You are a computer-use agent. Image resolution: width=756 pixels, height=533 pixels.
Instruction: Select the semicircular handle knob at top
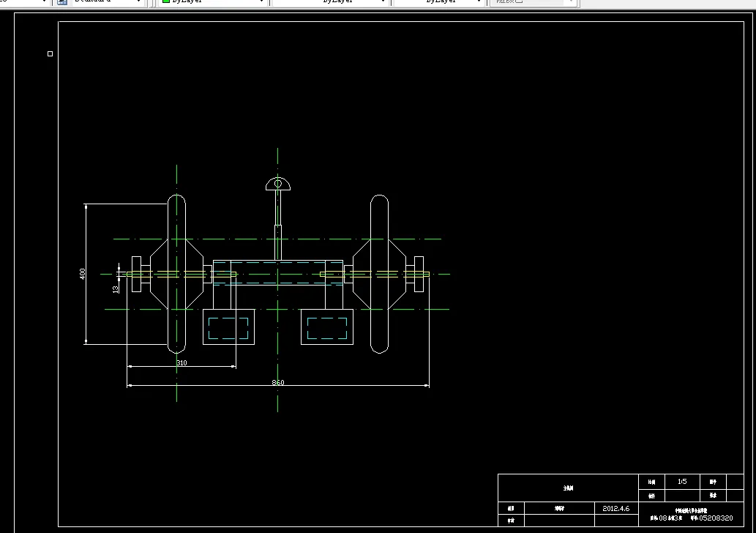point(278,184)
